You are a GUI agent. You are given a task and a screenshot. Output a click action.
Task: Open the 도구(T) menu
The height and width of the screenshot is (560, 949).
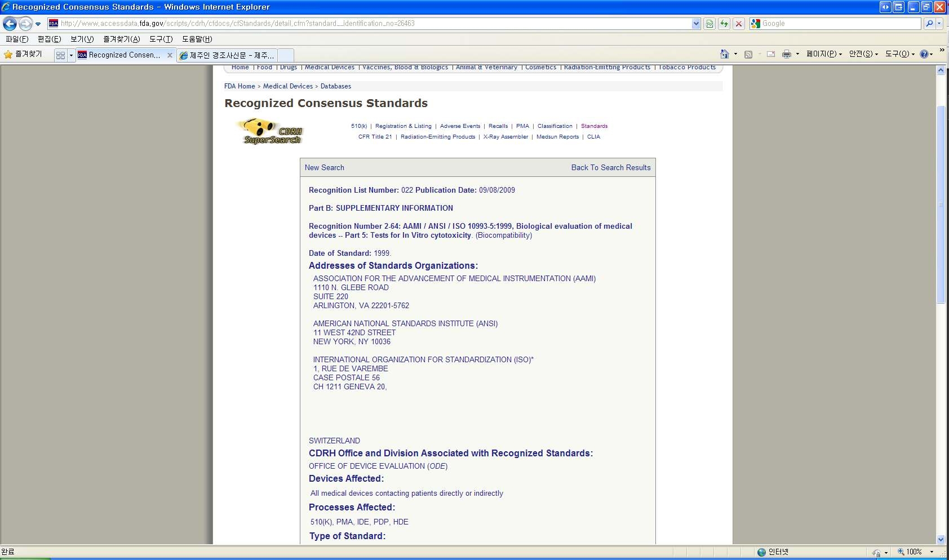(161, 39)
